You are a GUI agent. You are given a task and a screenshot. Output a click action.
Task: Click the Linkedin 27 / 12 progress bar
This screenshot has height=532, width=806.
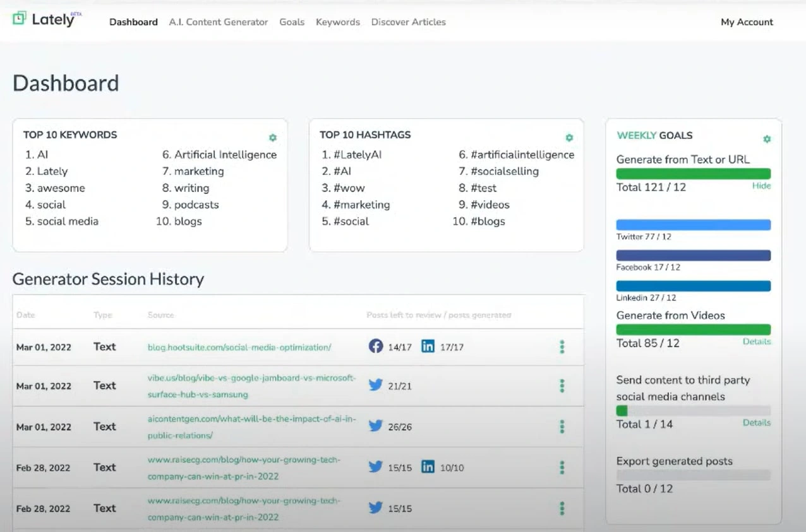point(694,286)
